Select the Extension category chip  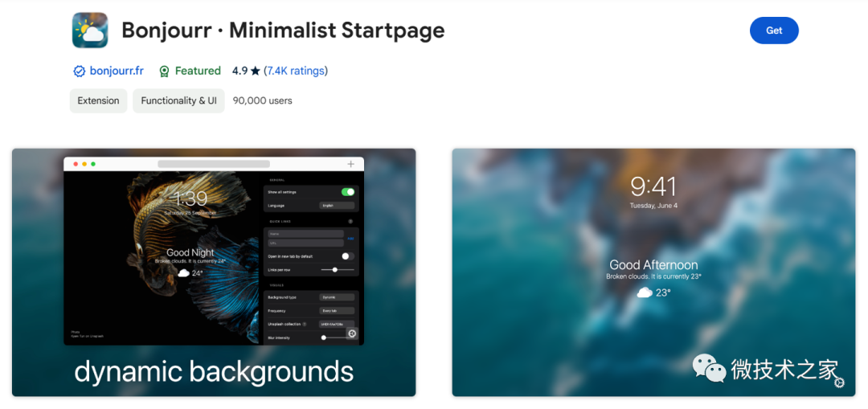coord(99,100)
